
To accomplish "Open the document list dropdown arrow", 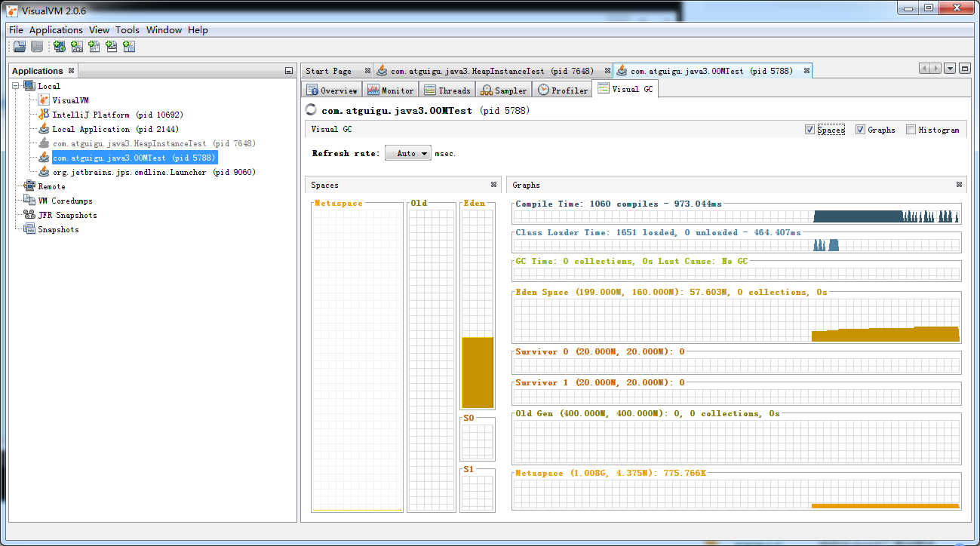I will 950,69.
